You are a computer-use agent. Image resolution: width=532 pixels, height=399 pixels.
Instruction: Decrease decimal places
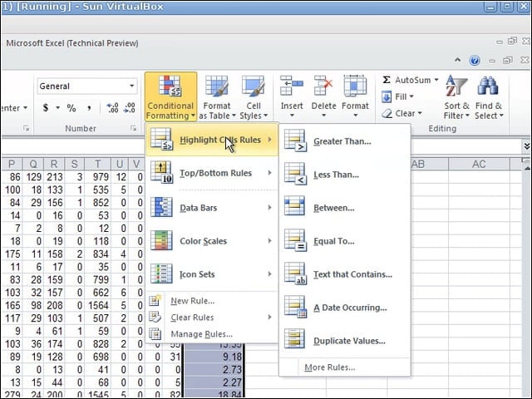[130, 108]
